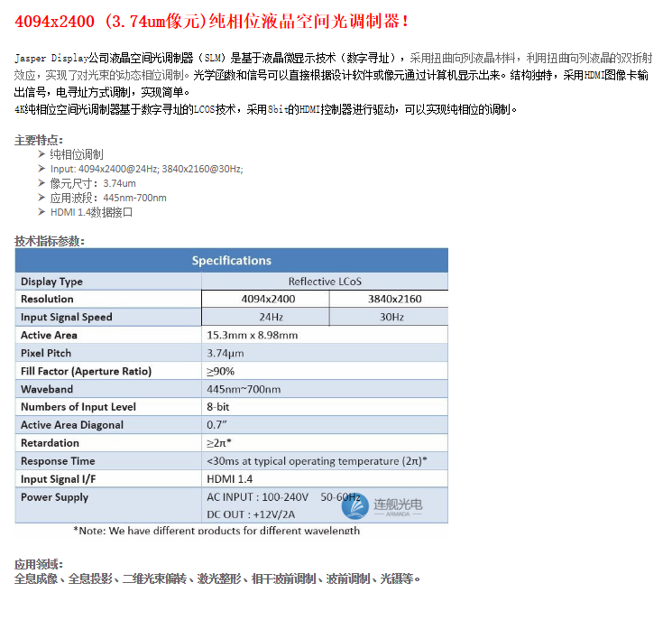This screenshot has width=672, height=620.
Task: Click the 'Active Area Diagonal' label
Action: pos(72,424)
